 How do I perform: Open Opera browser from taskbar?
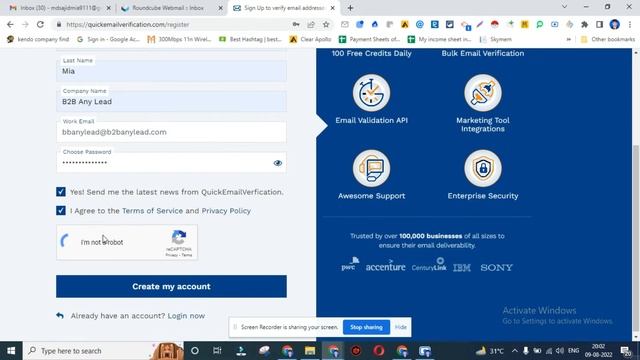pos(379,351)
